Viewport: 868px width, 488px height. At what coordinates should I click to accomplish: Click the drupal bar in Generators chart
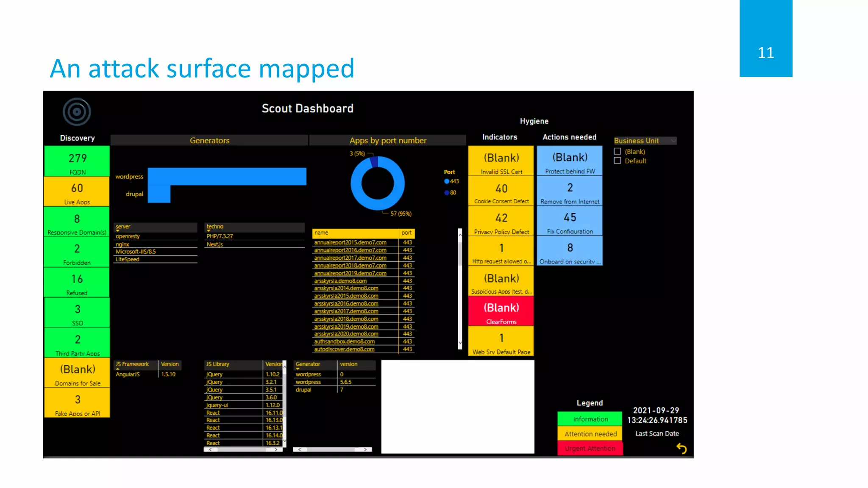159,194
